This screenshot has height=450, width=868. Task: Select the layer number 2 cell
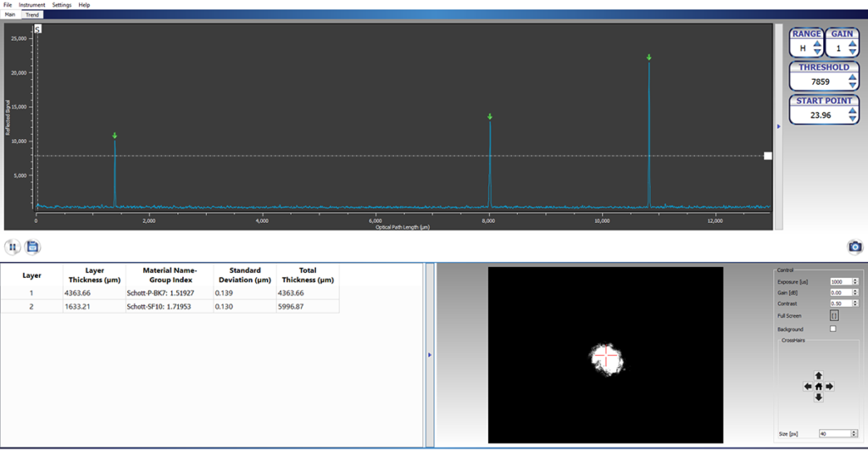31,306
